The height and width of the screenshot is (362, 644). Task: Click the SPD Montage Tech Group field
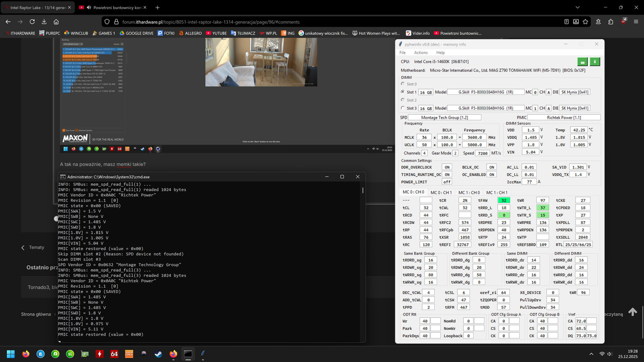pos(445,117)
